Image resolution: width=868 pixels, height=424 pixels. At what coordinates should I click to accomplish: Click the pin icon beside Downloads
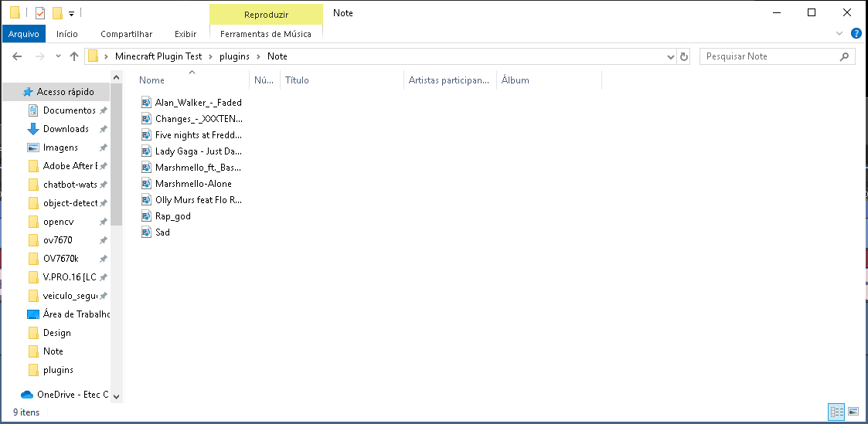point(103,129)
